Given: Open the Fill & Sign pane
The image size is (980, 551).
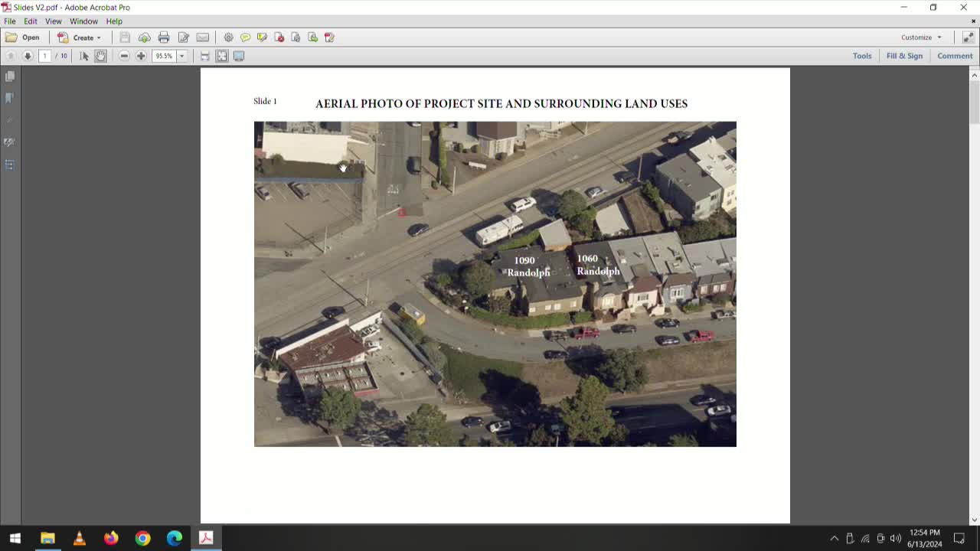Looking at the screenshot, I should click(x=904, y=56).
